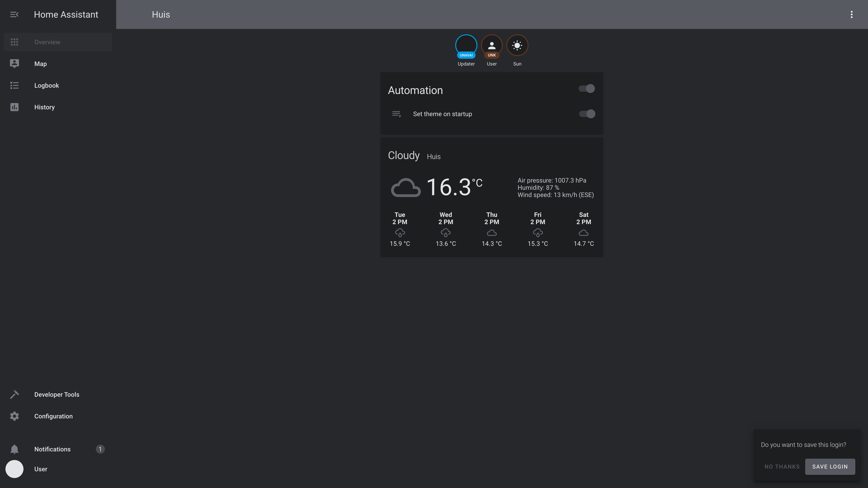This screenshot has height=488, width=868.
Task: Click Set theme on startup label
Action: click(x=442, y=114)
